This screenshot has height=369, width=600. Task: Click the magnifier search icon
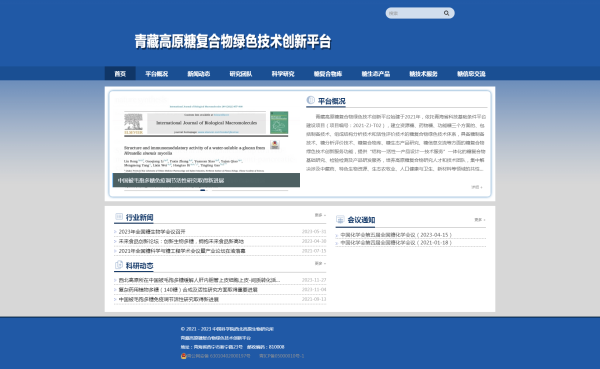click(446, 13)
